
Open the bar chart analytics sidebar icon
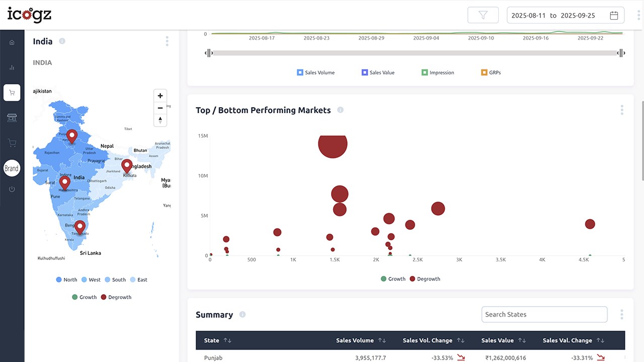12,67
